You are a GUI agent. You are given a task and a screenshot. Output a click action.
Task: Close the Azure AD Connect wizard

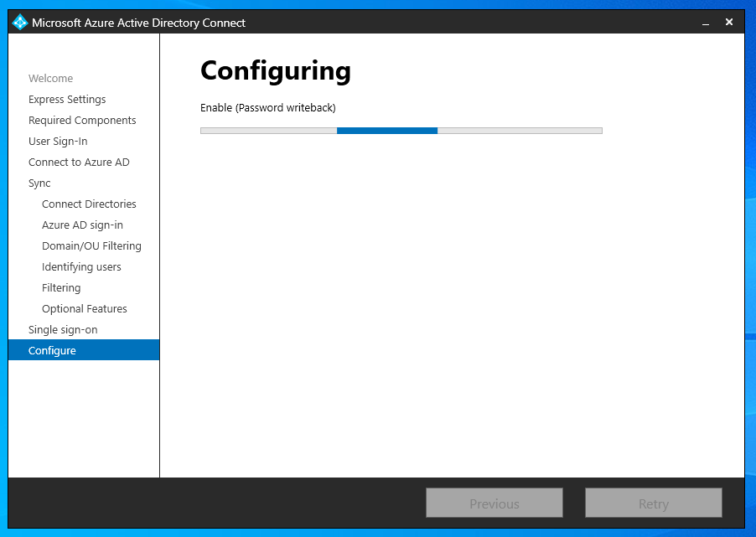coord(729,22)
